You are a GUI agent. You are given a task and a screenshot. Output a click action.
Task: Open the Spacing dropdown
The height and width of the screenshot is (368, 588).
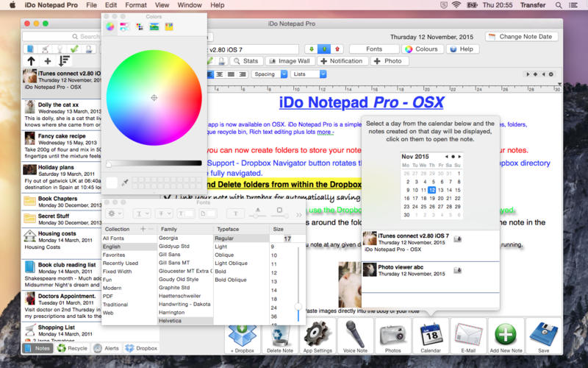point(269,74)
